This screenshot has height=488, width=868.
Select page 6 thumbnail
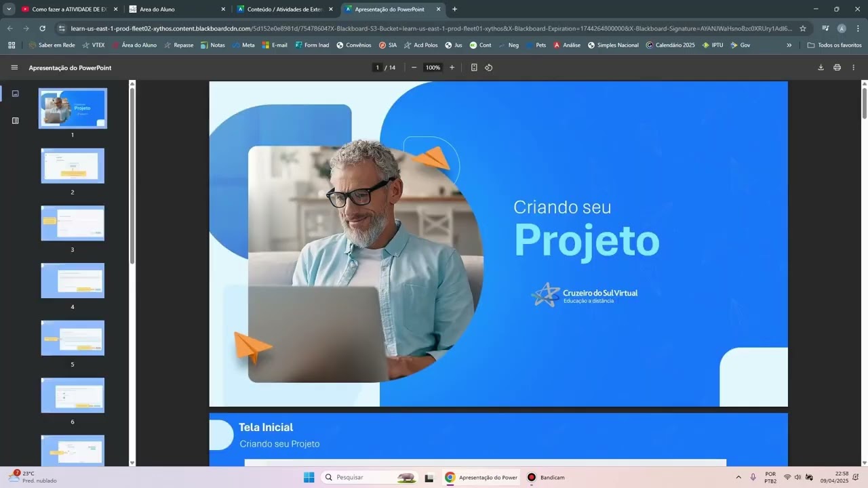point(73,395)
